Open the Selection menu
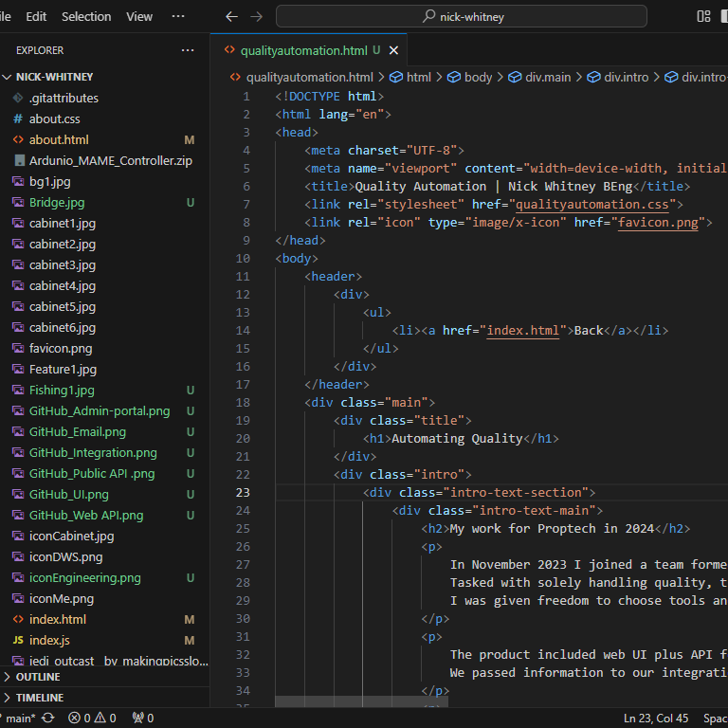This screenshot has height=728, width=728. (85, 17)
